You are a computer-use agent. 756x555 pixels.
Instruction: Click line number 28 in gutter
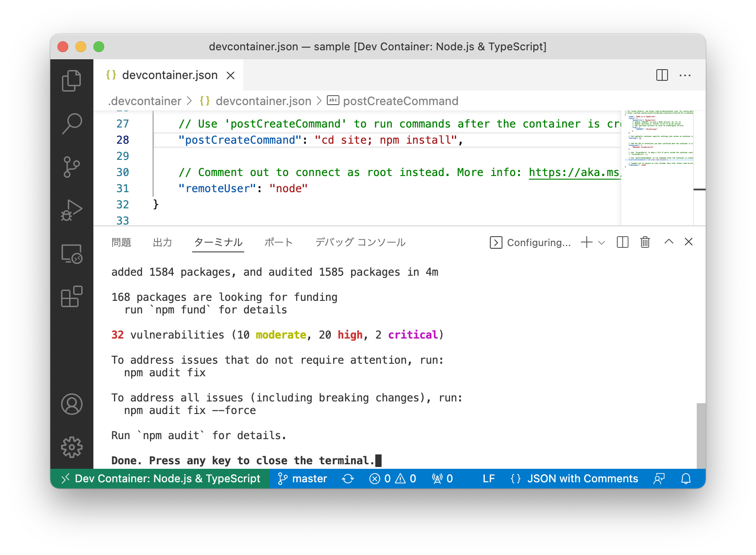tap(123, 140)
